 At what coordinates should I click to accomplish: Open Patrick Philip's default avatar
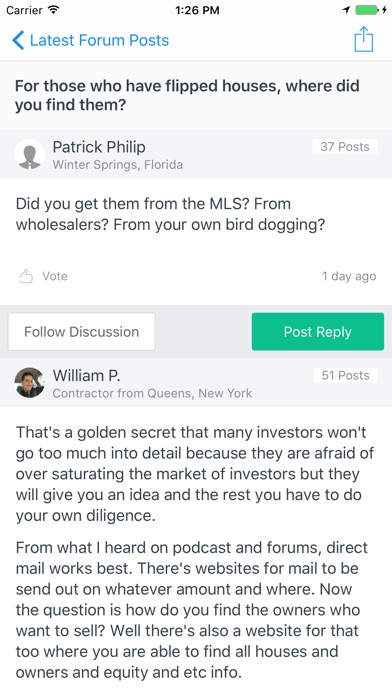[x=30, y=154]
